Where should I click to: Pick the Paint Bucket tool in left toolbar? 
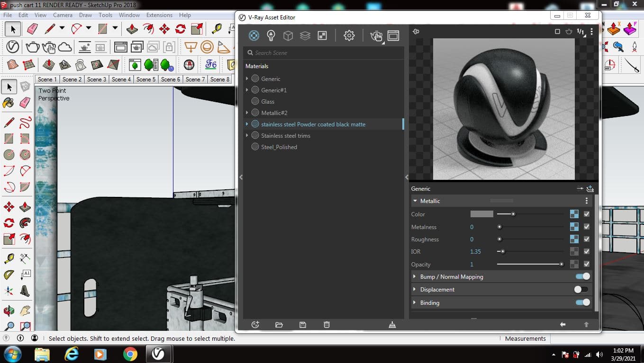(8, 103)
